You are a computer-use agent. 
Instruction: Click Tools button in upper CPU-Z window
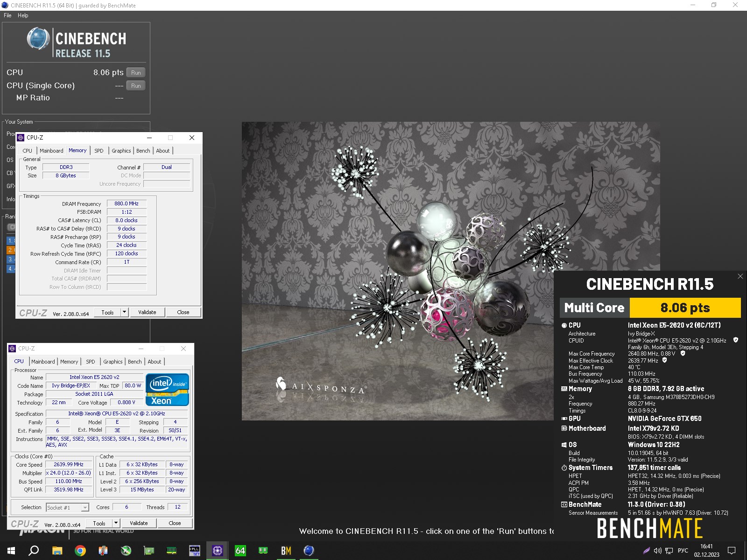(107, 312)
